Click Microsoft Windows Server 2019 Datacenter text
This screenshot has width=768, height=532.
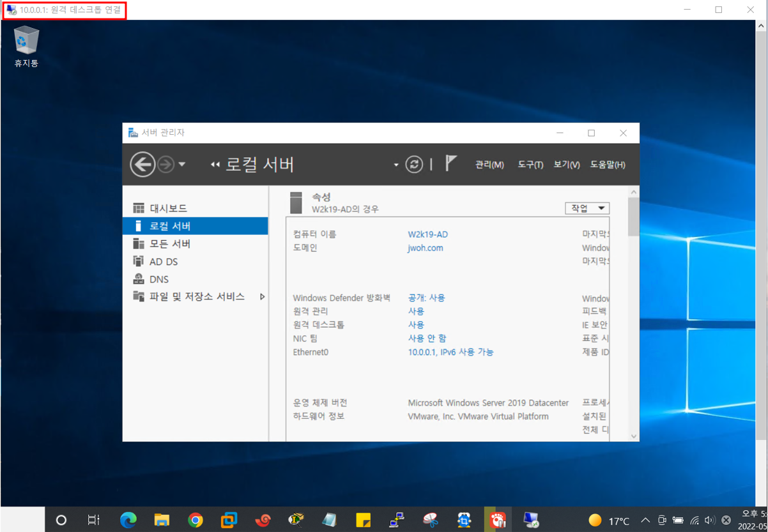(x=488, y=403)
